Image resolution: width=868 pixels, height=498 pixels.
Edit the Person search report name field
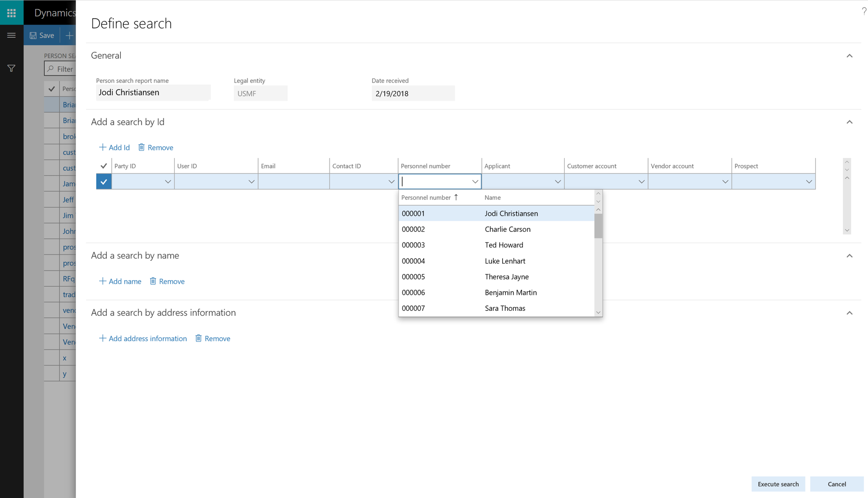(153, 93)
